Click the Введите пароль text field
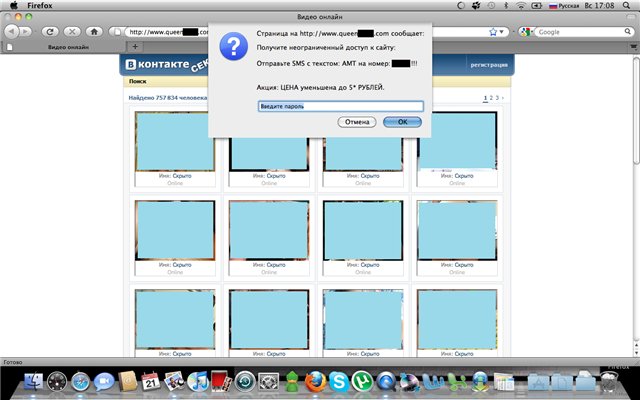 340,105
